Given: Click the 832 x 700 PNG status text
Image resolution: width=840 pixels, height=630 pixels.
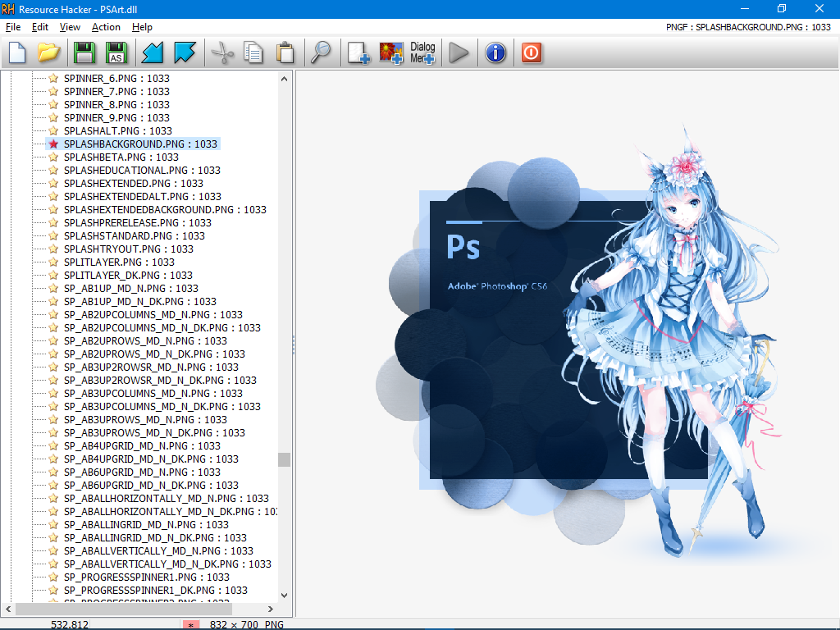Looking at the screenshot, I should click(246, 624).
